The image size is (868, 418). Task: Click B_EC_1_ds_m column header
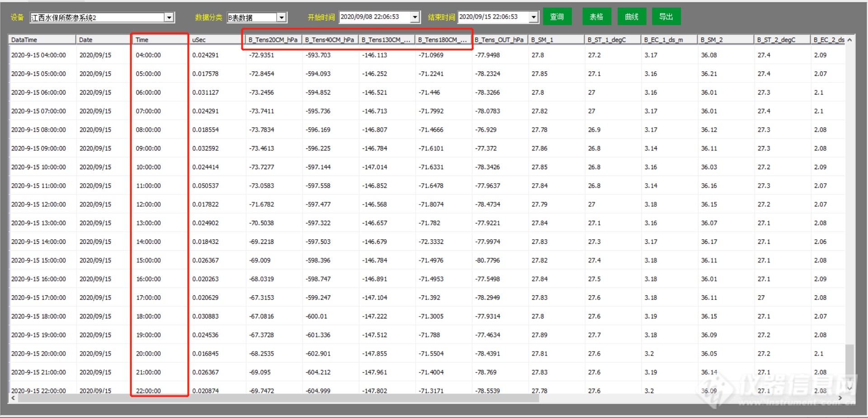669,40
